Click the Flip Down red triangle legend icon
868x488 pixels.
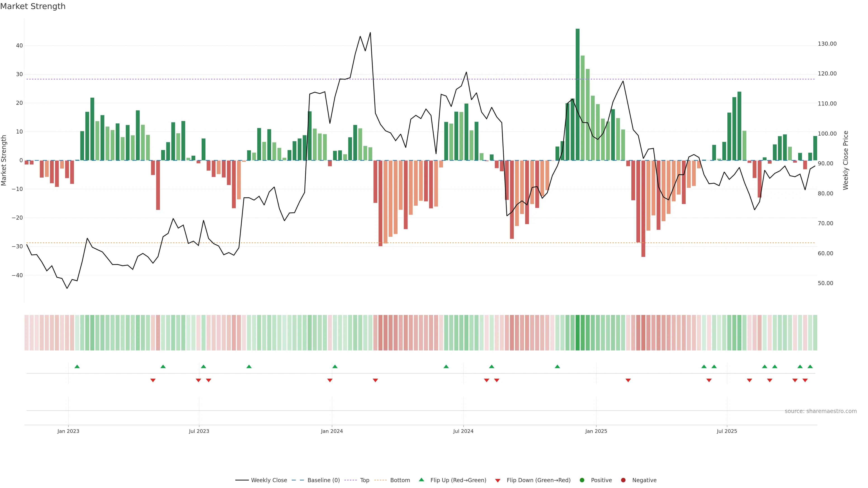coord(498,481)
